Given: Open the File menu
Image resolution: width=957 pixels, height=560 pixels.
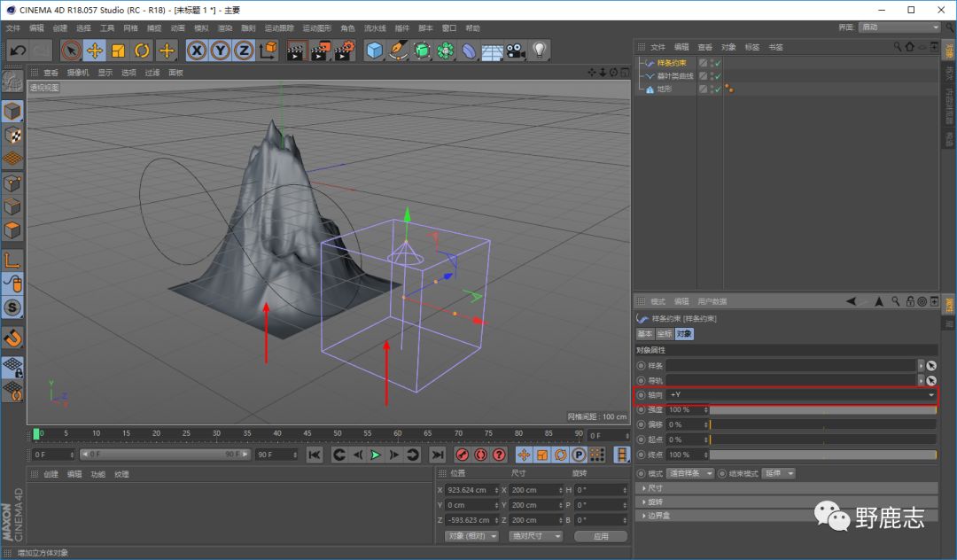Looking at the screenshot, I should (12, 28).
